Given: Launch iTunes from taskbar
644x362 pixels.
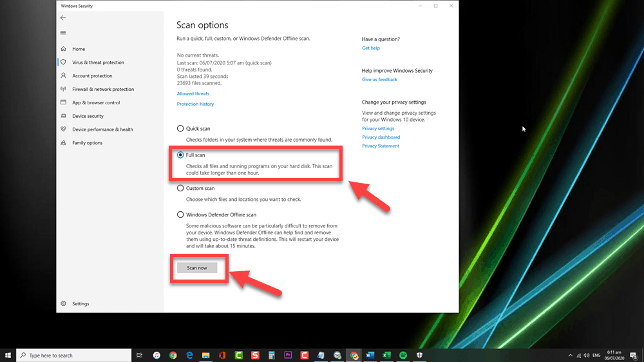Looking at the screenshot, I should [x=156, y=355].
